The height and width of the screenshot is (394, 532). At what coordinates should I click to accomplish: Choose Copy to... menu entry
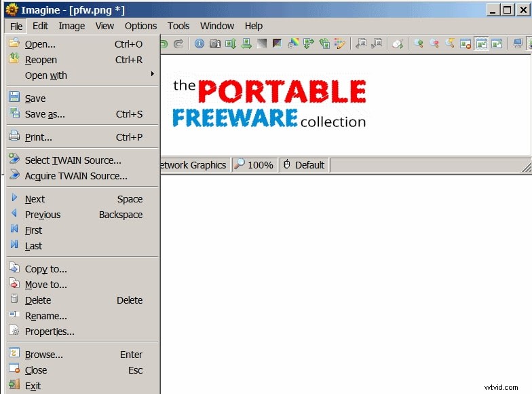click(x=83, y=269)
